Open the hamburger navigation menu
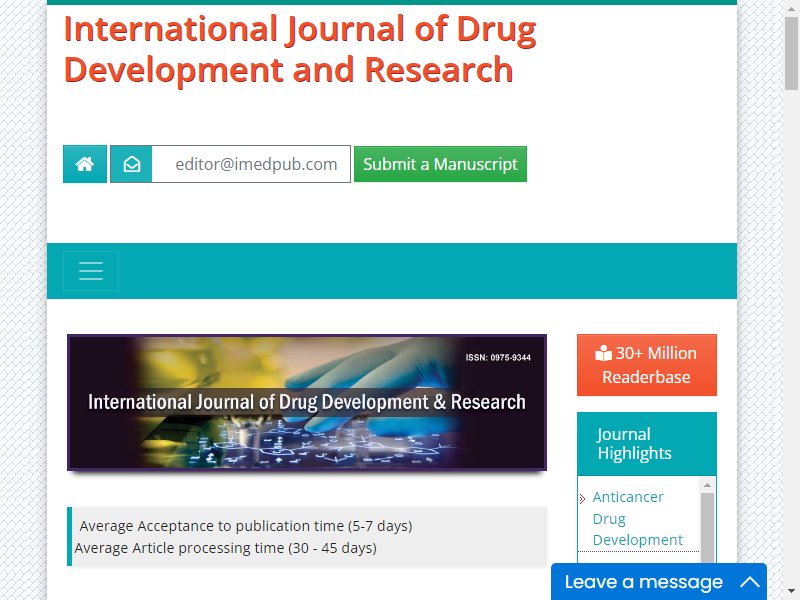800x600 pixels. pos(91,271)
